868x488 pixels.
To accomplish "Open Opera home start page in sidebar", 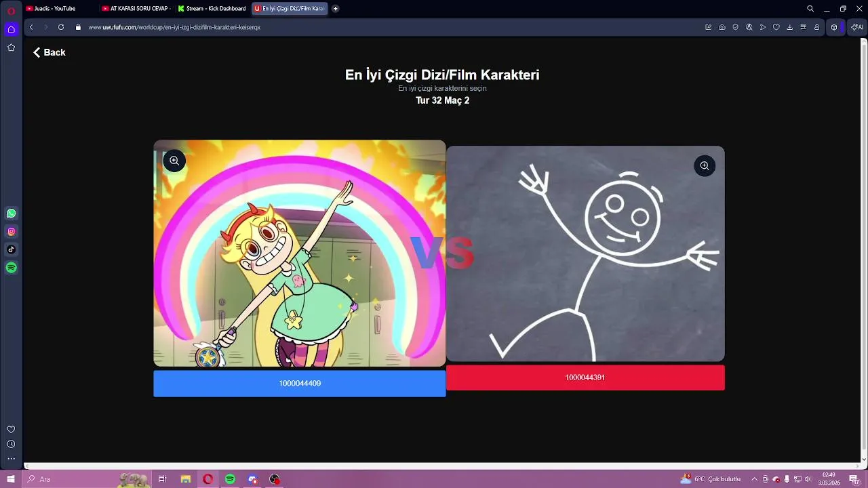I will [x=11, y=29].
